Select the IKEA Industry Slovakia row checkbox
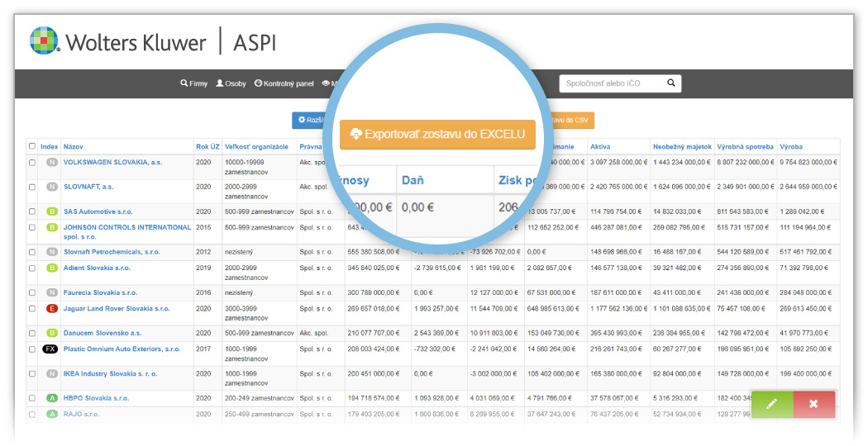The image size is (868, 446). (32, 374)
